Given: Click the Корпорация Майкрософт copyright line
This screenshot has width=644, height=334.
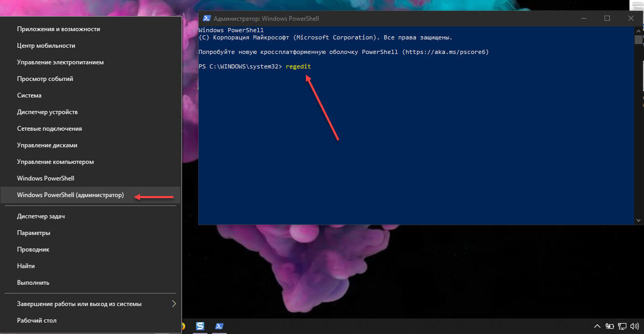Looking at the screenshot, I should click(x=326, y=37).
